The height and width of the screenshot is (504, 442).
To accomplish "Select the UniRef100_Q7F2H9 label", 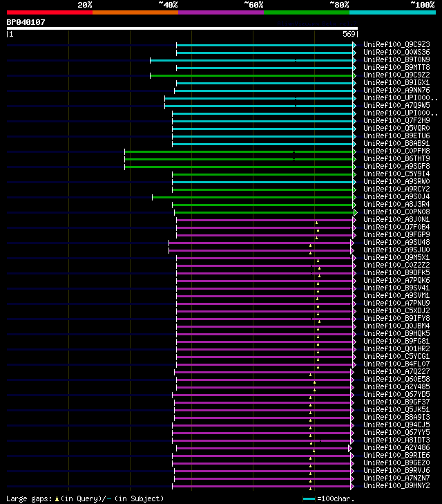I will (x=396, y=120).
